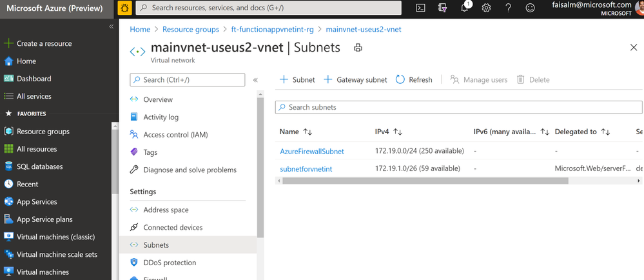Focus the Search subnets field

(x=458, y=107)
